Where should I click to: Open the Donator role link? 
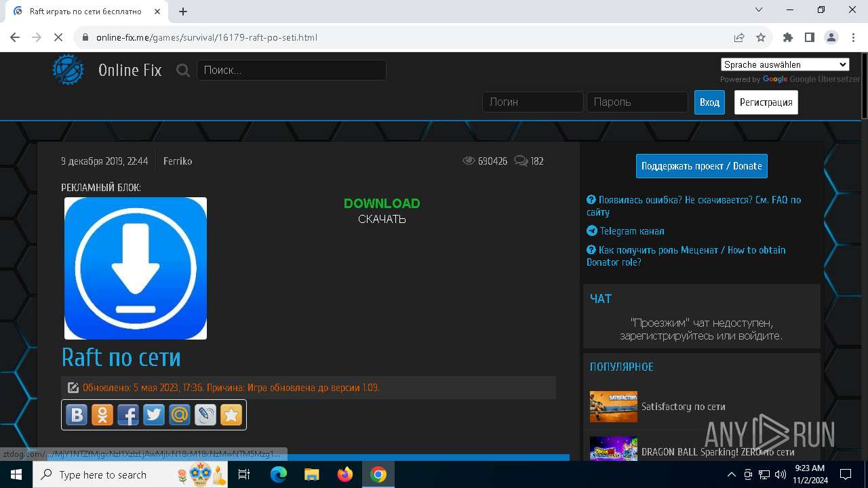tap(686, 256)
